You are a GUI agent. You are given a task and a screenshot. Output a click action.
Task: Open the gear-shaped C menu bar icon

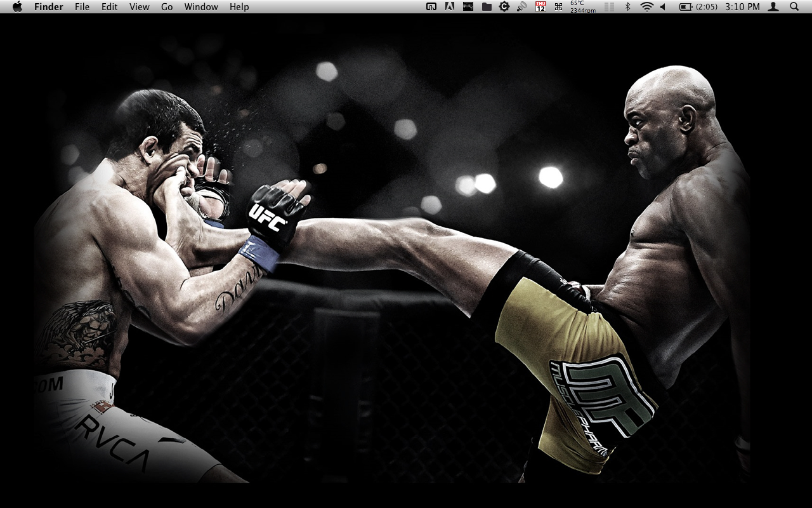[x=504, y=7]
